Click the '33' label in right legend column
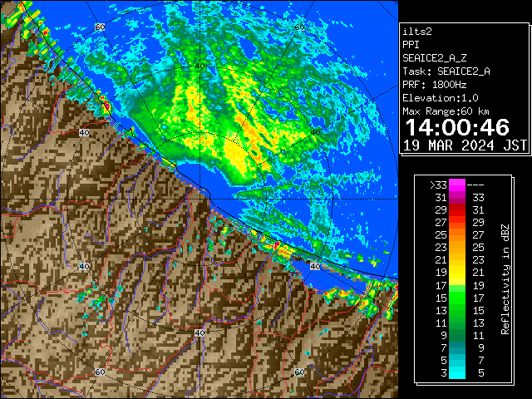 pyautogui.click(x=478, y=198)
